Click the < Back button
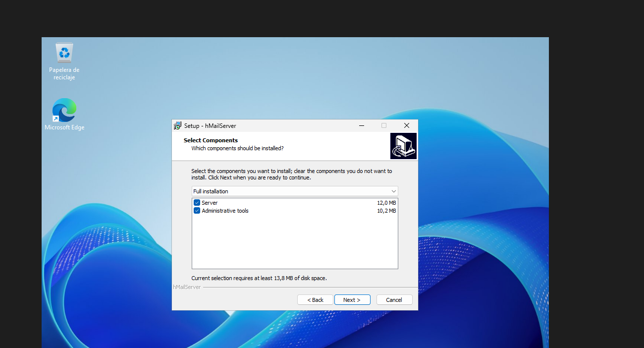 (x=315, y=300)
